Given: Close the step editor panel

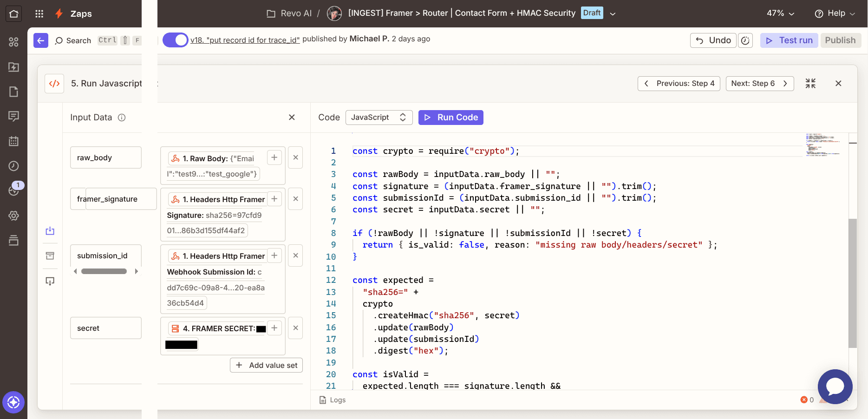Looking at the screenshot, I should [x=838, y=84].
